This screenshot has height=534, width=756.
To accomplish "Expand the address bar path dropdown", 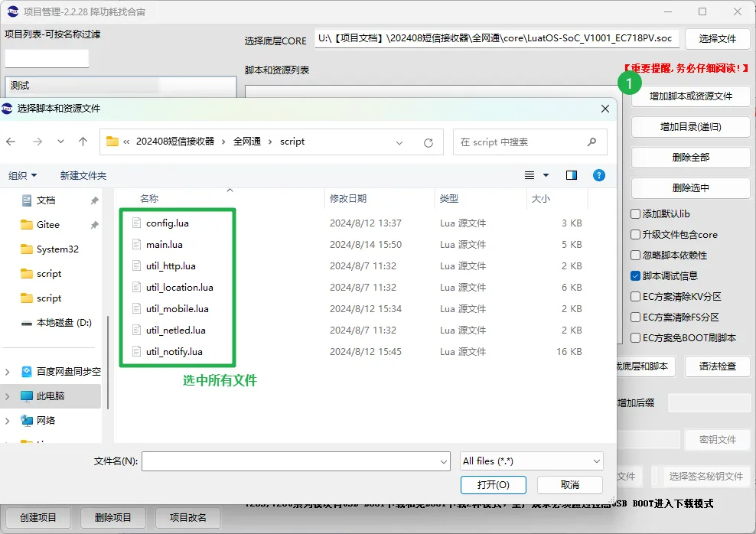I will tap(399, 142).
